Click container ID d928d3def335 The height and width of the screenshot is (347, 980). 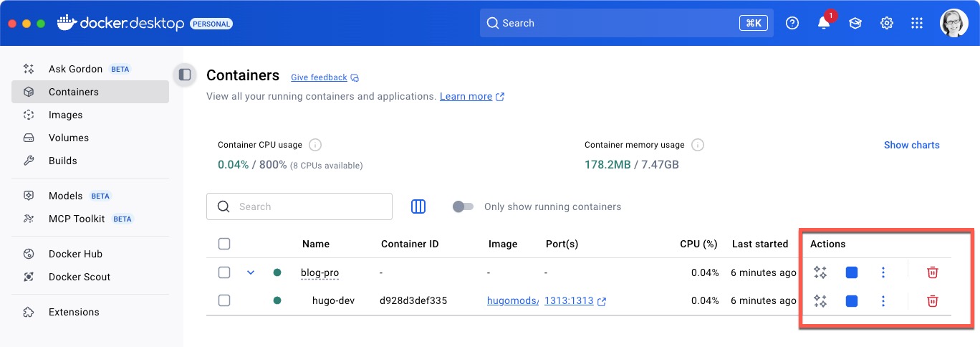coord(413,300)
